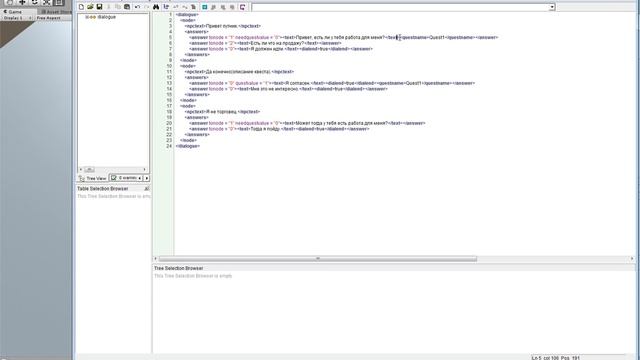The height and width of the screenshot is (360, 640).
Task: Click the Да конечно npctext on line 11
Action: [x=239, y=72]
